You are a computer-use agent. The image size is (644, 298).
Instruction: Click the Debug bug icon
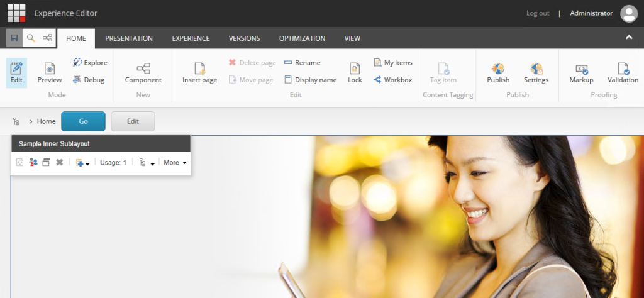pos(77,80)
